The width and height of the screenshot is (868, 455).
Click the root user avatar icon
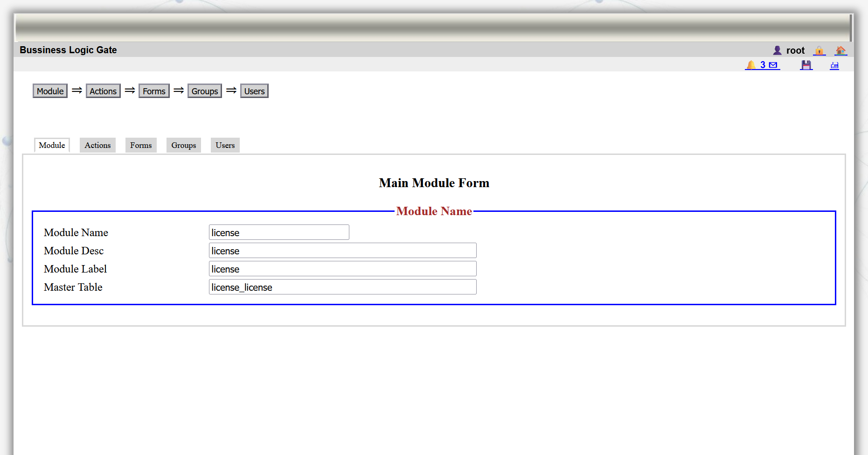pos(777,50)
